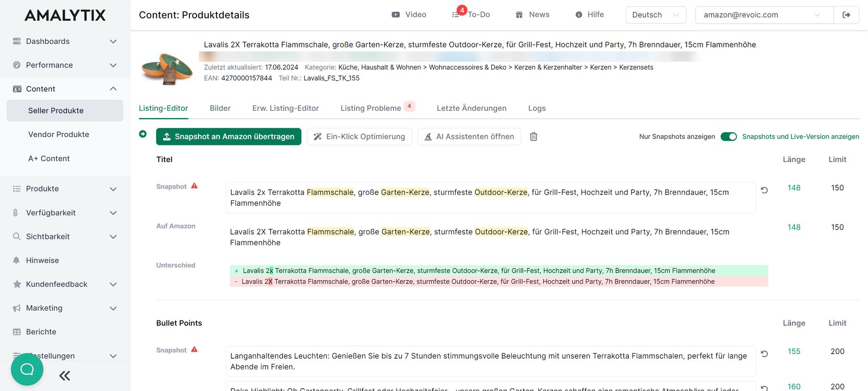Reset the Titel snapshot with undo icon
Viewport: 868px width, 391px height.
(x=764, y=190)
